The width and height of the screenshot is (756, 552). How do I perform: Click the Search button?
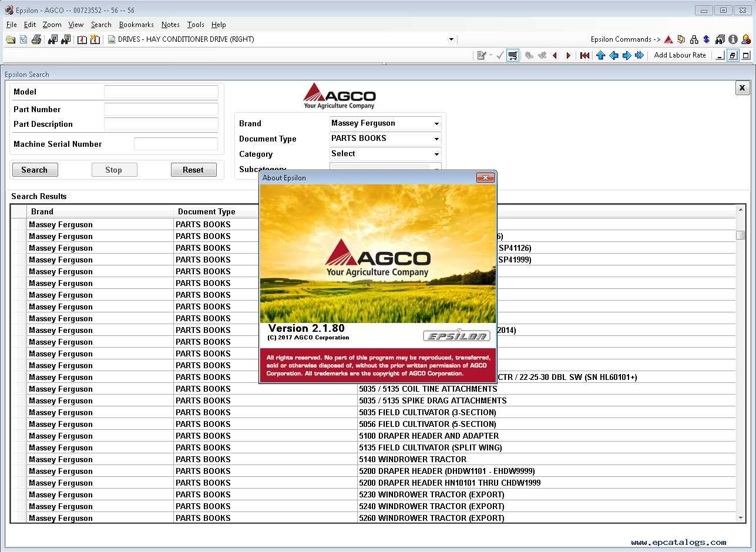coord(35,170)
